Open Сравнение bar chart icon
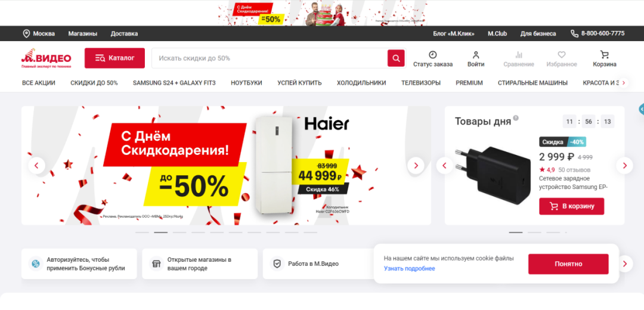Viewport: 644px width, 310px height. [x=519, y=55]
